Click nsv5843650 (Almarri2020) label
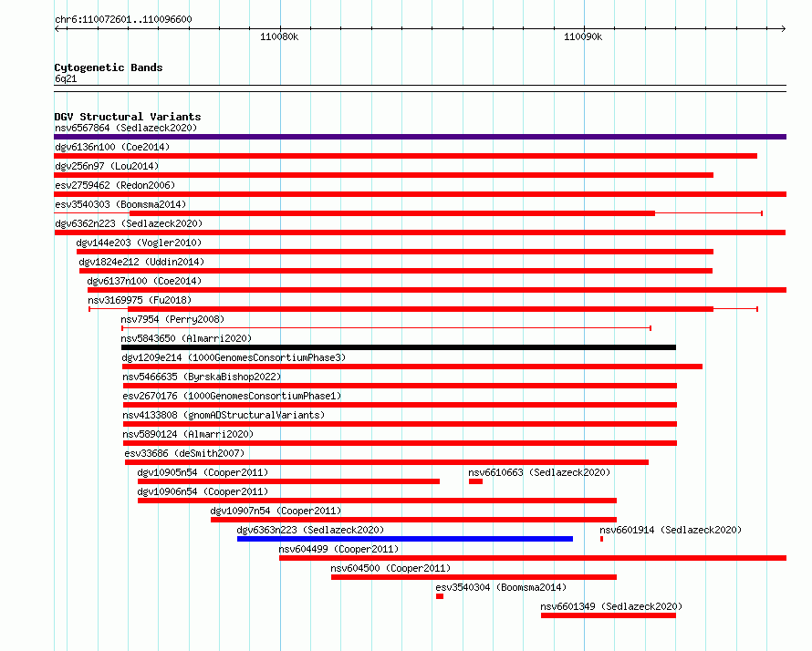 [x=186, y=338]
